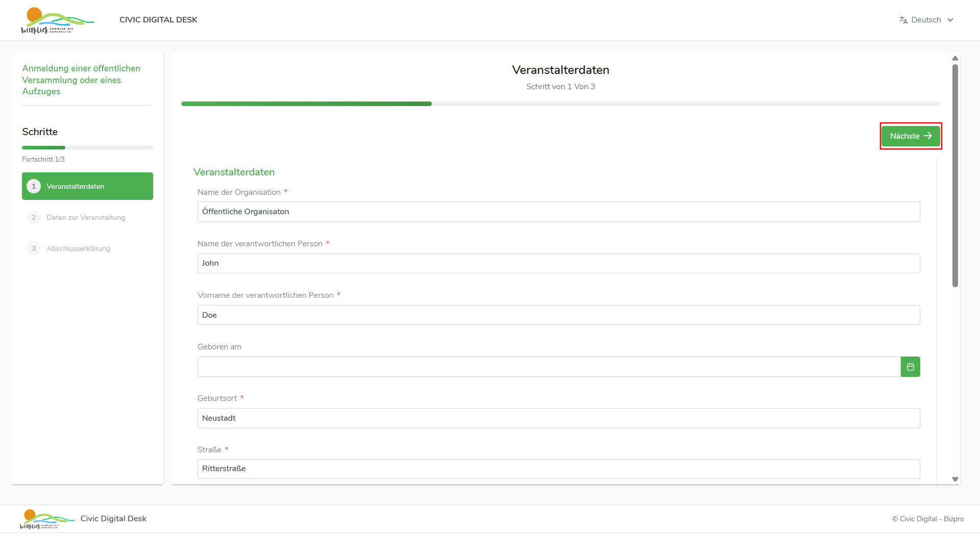Click the step 1 number circle

(34, 186)
